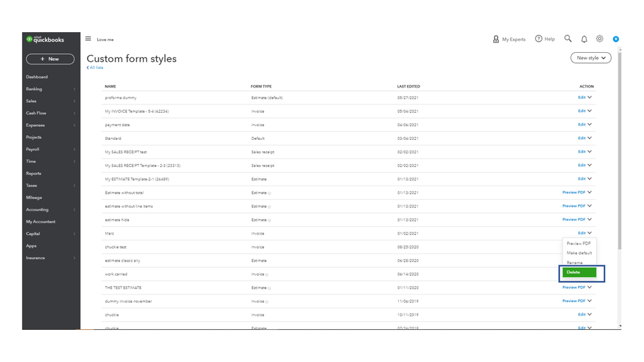The image size is (644, 362).
Task: Click the + New button
Action: (50, 59)
